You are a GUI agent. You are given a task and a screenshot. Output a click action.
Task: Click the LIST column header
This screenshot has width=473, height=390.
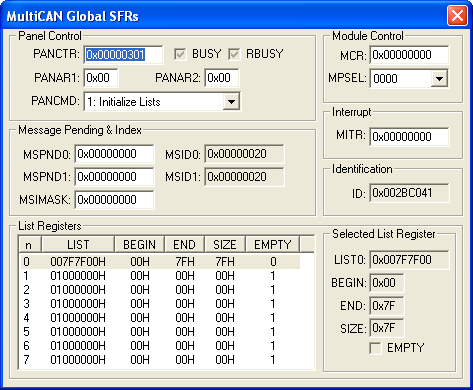click(78, 245)
